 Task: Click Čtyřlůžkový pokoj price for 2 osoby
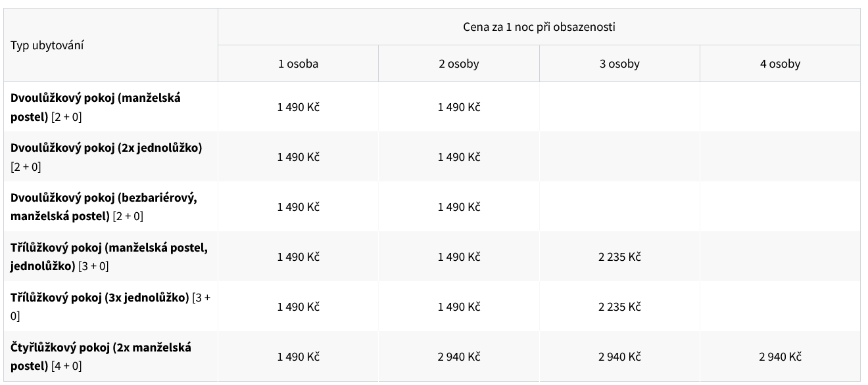click(459, 357)
